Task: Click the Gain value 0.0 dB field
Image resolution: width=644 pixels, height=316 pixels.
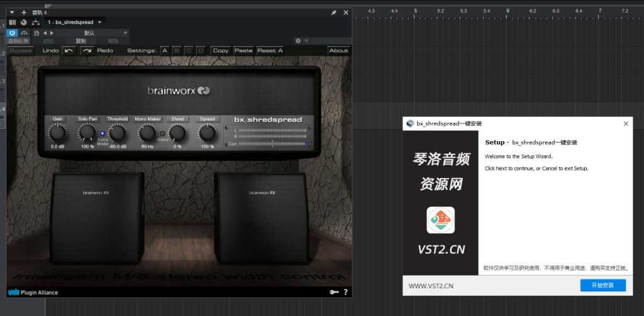Action: (x=57, y=146)
